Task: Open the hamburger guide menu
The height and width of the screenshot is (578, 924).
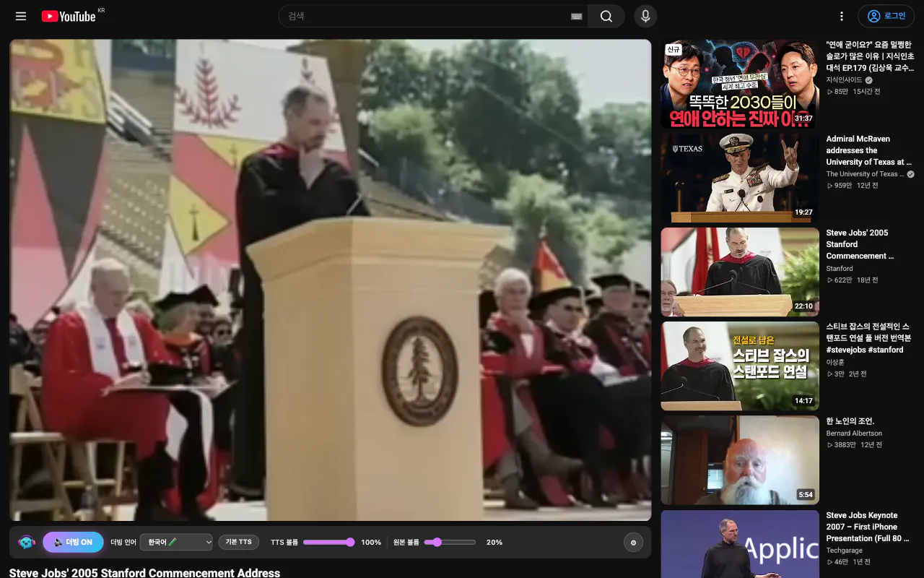Action: pyautogui.click(x=21, y=16)
